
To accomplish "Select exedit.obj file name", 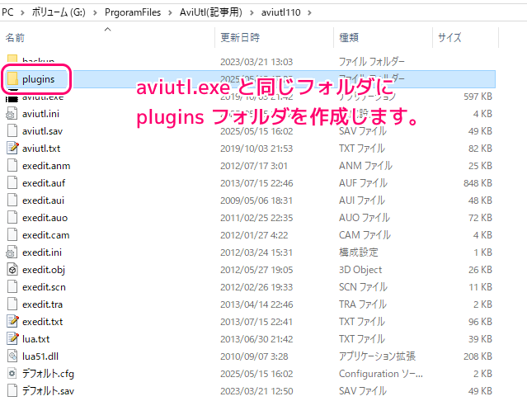I will click(x=44, y=270).
